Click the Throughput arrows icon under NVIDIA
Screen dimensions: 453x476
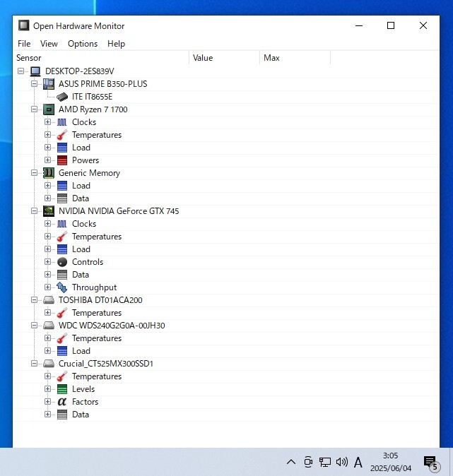[62, 287]
